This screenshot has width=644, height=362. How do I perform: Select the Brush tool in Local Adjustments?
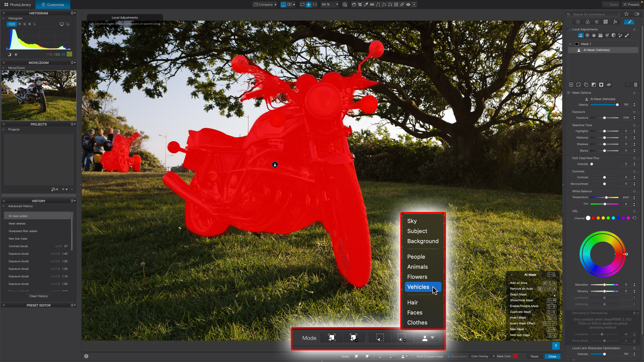pos(627,35)
